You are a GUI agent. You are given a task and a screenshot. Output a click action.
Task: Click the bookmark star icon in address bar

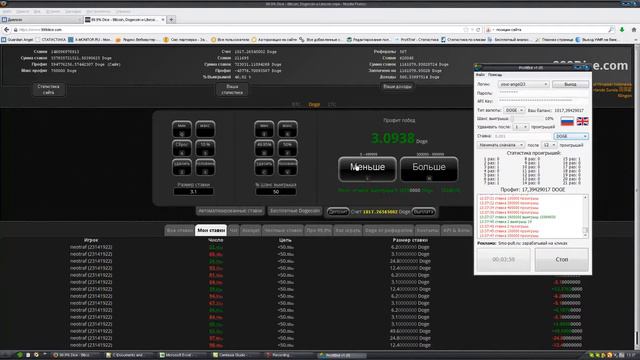tap(466, 30)
